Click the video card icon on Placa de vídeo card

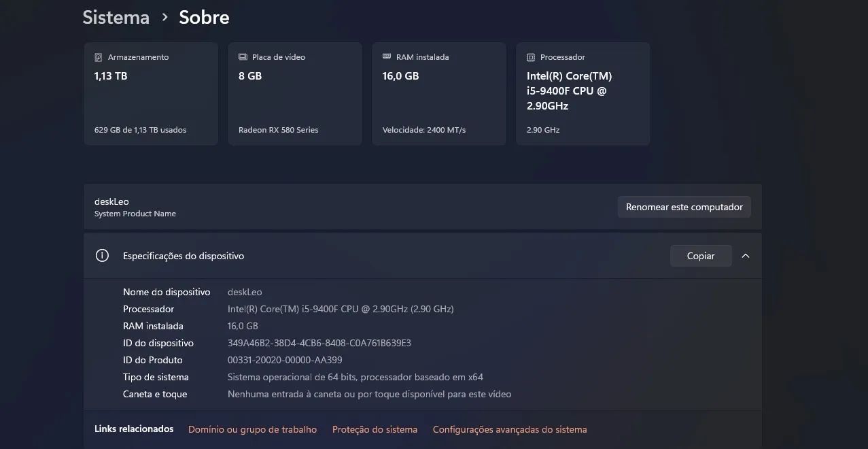point(243,57)
